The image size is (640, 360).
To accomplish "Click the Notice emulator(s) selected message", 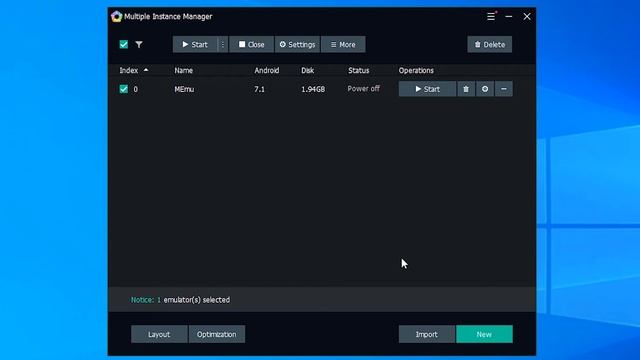I will pyautogui.click(x=180, y=300).
